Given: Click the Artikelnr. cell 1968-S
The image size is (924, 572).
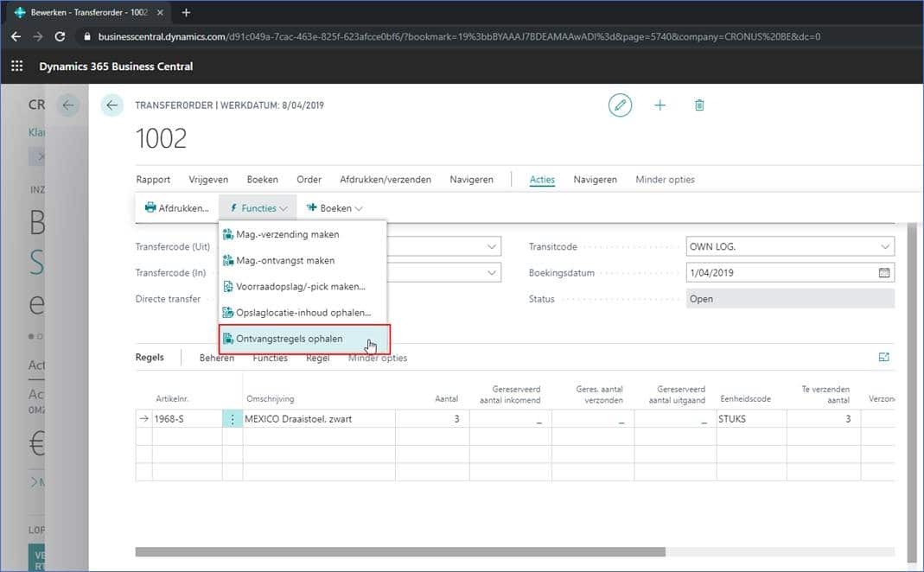Looking at the screenshot, I should [x=187, y=419].
